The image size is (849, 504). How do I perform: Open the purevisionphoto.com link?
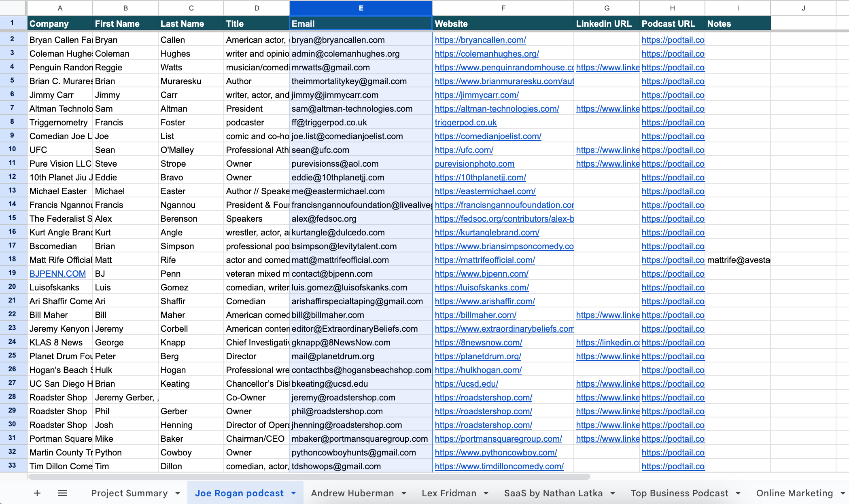475,164
